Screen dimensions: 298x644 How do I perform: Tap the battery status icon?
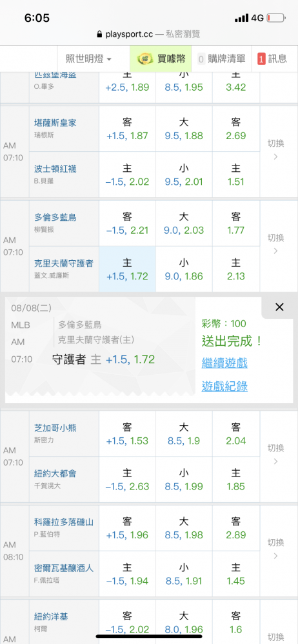click(276, 18)
